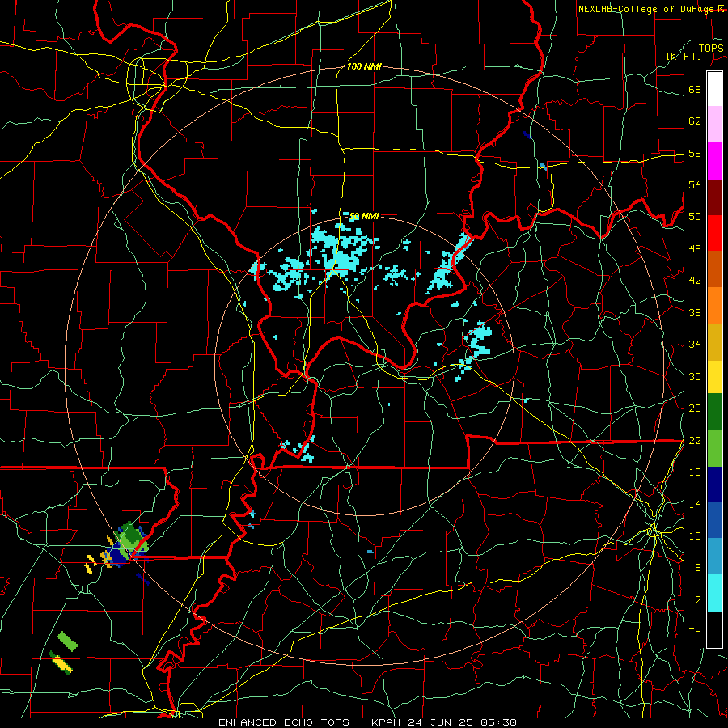Click the dark green legend swatch
Screen dimensions: 728x728
[714, 412]
